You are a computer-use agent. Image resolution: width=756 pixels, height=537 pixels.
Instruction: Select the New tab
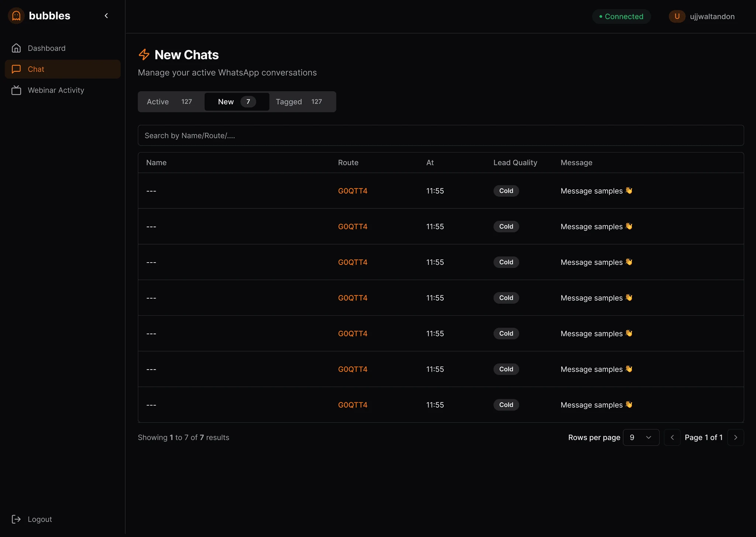point(237,101)
